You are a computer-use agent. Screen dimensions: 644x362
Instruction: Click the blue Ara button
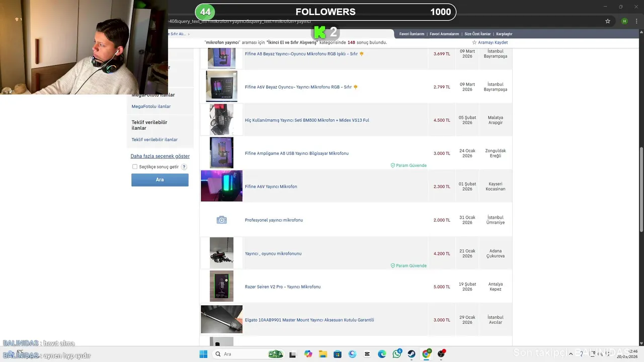coord(160,179)
